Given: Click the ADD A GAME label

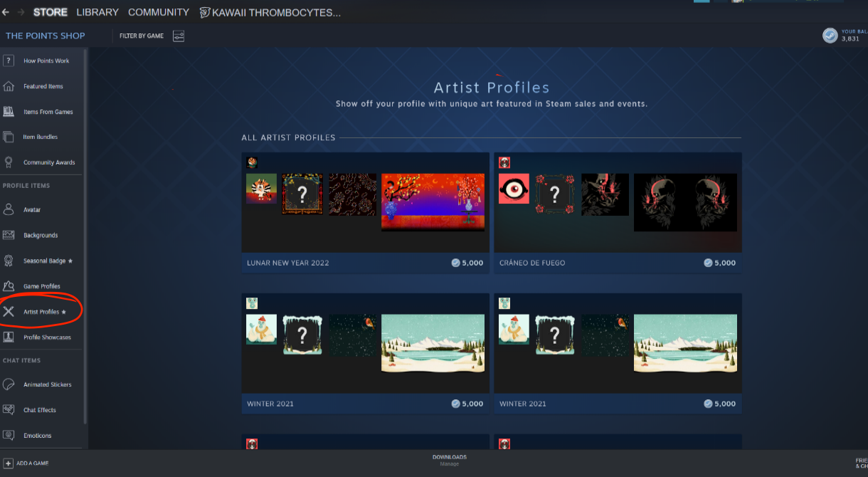Looking at the screenshot, I should pos(33,463).
